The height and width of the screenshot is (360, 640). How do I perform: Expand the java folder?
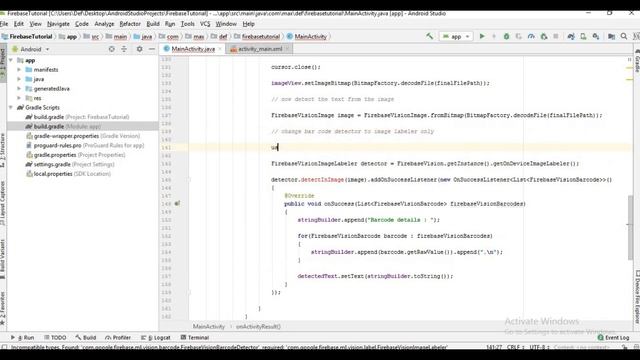click(x=19, y=79)
